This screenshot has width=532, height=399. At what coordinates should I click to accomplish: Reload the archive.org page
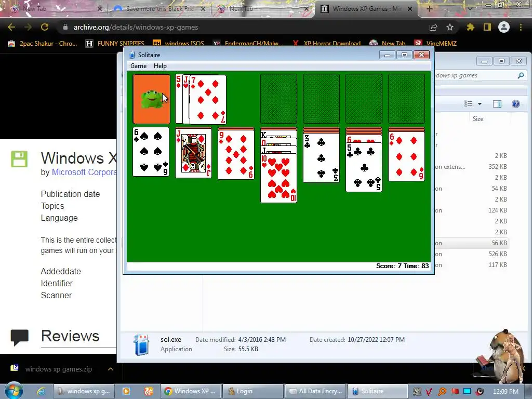45,27
